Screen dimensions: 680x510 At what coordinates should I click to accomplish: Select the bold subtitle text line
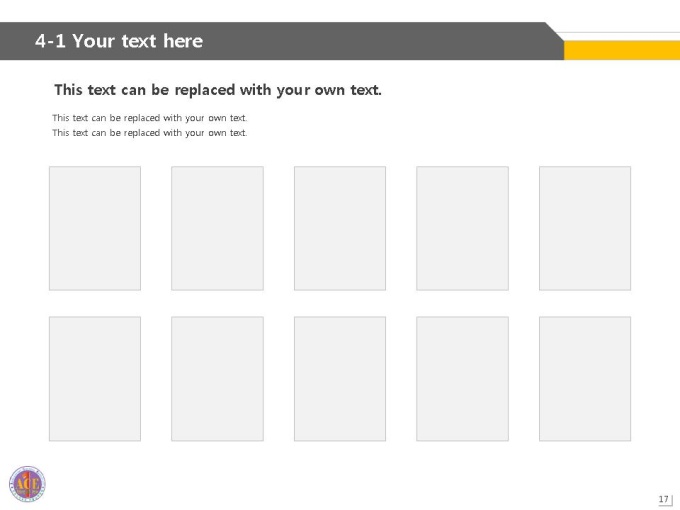(218, 90)
